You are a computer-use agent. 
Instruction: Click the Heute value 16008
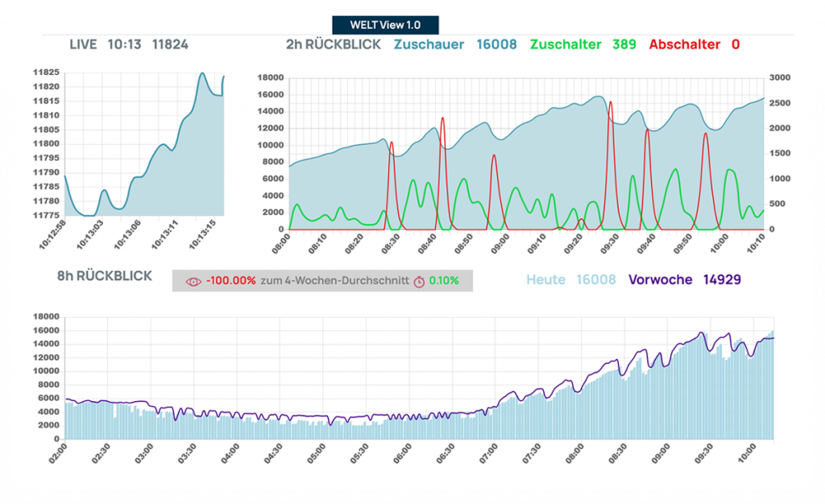coord(595,279)
